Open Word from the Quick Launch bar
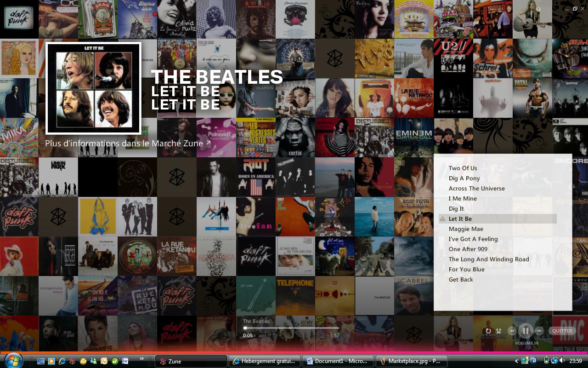 click(125, 361)
